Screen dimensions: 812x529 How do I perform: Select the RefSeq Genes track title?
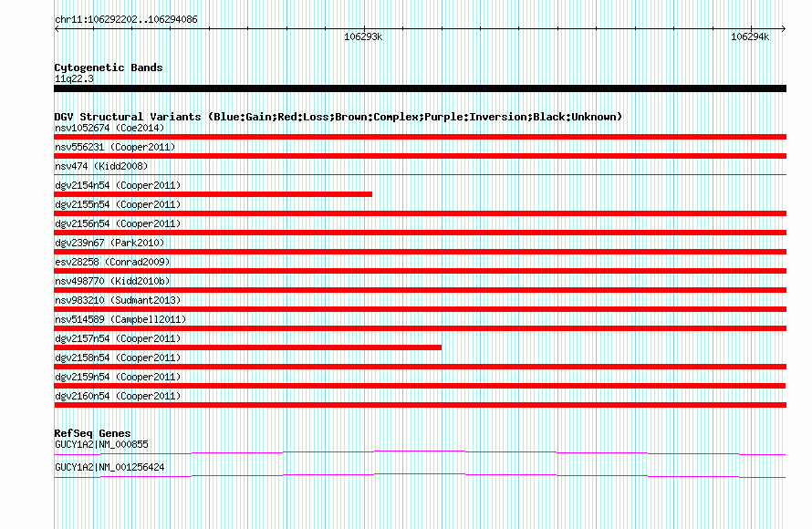pos(92,433)
